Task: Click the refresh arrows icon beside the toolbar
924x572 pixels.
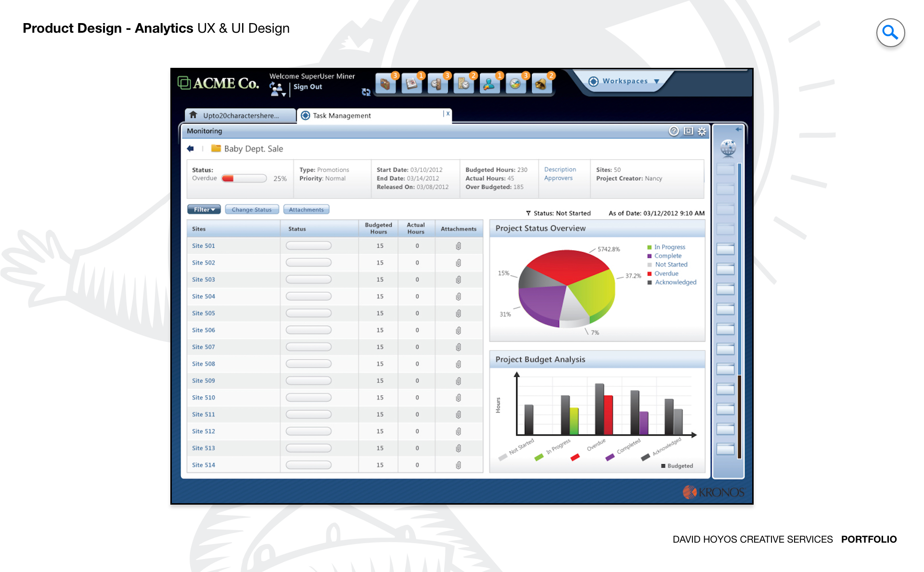Action: click(x=366, y=92)
